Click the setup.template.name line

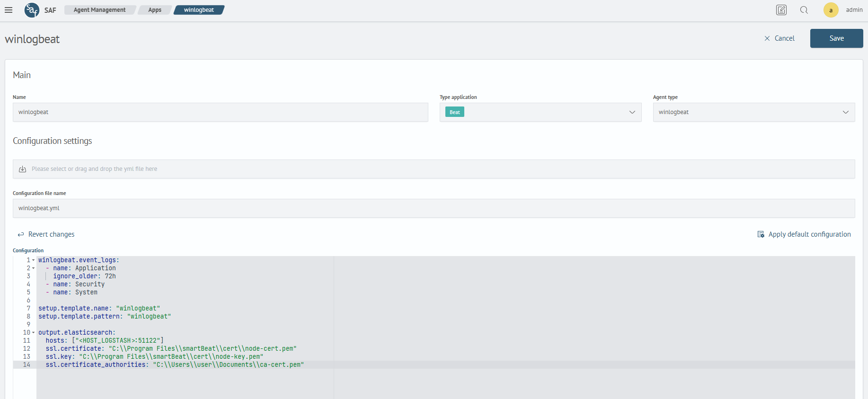pos(99,309)
